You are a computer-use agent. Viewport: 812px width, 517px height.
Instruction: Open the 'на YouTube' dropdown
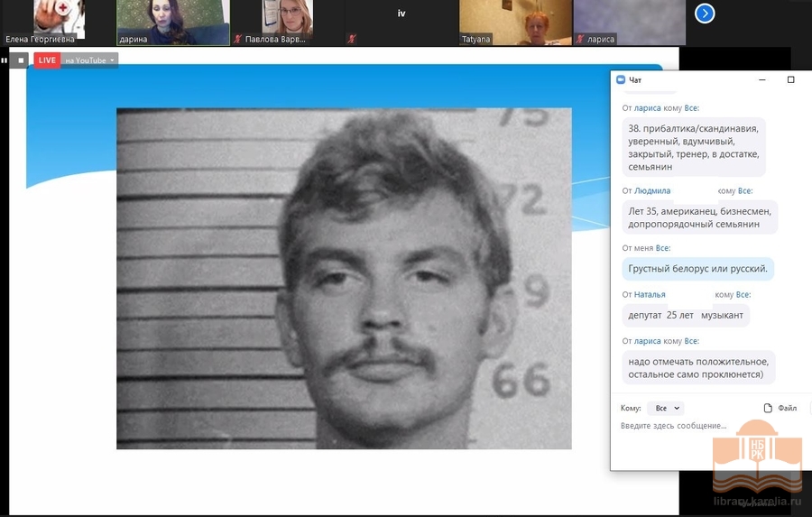(x=89, y=60)
